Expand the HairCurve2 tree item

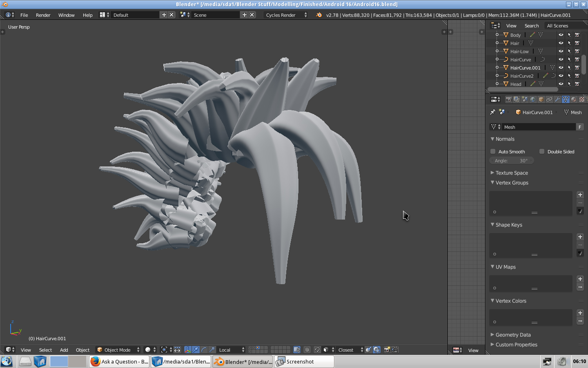click(497, 76)
